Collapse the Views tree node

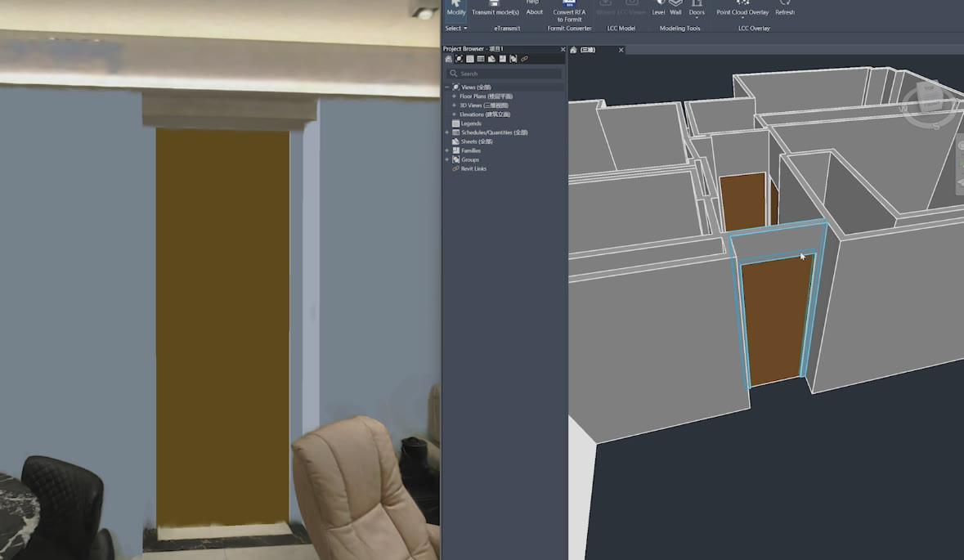tap(447, 87)
